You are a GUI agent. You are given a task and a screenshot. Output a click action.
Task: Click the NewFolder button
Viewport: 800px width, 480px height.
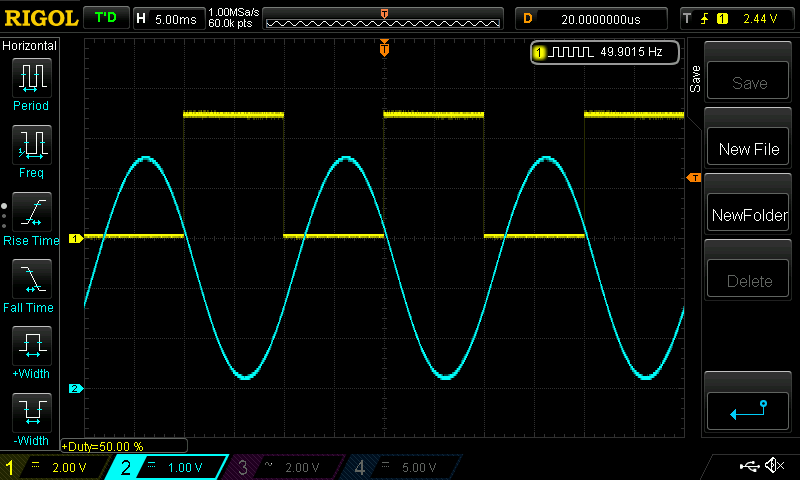pyautogui.click(x=749, y=215)
